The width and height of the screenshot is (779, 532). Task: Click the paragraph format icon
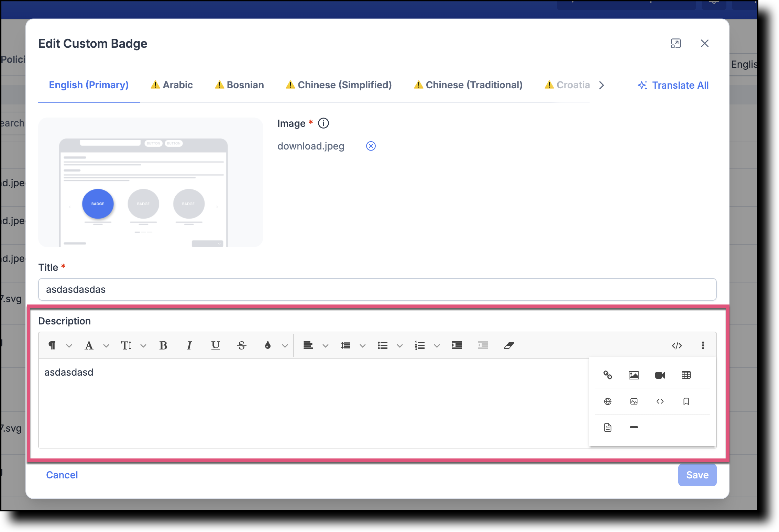52,345
